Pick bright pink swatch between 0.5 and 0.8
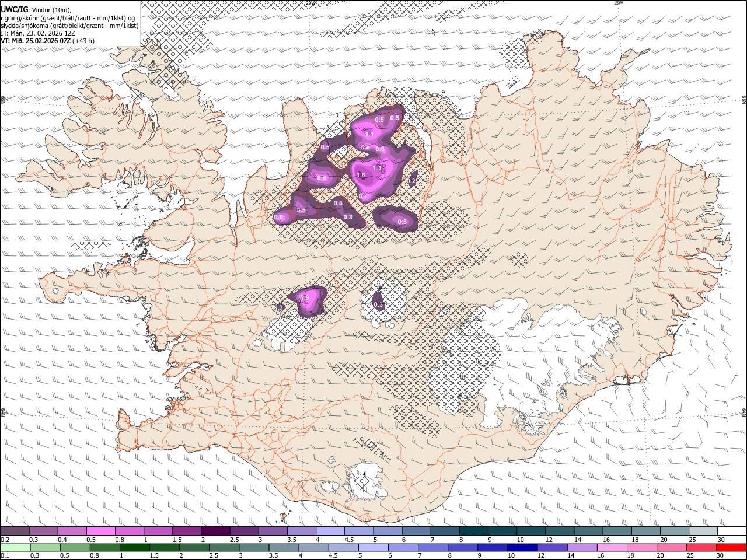This screenshot has height=560, width=747. tap(101, 531)
